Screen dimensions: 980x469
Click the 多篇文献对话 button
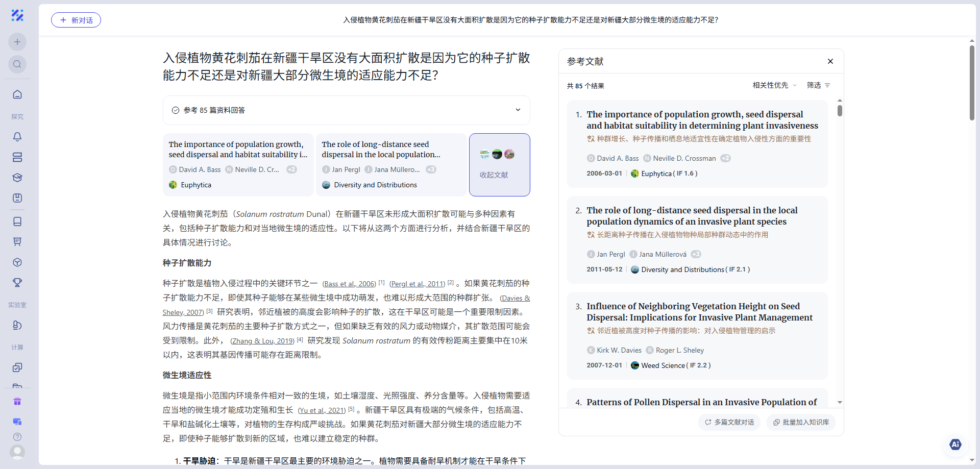click(729, 422)
